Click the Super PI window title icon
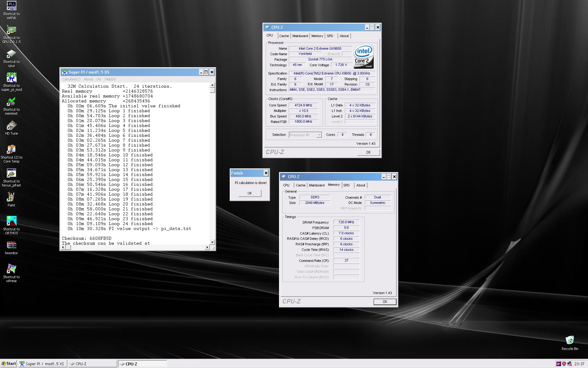 tap(64, 72)
